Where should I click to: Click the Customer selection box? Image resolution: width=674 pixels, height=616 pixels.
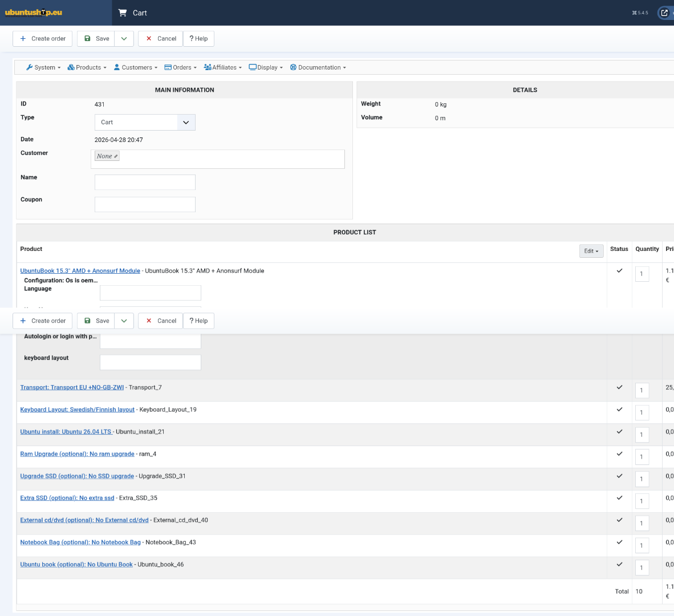coord(218,159)
